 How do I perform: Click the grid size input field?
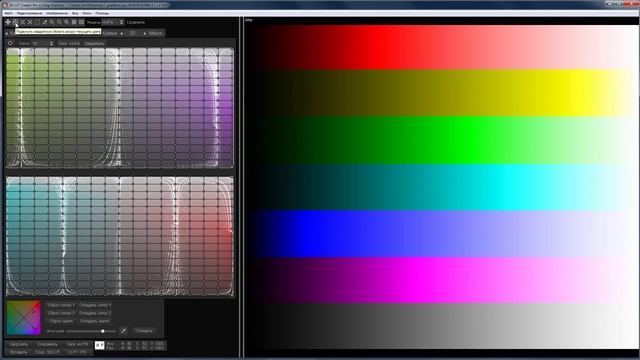coord(40,43)
